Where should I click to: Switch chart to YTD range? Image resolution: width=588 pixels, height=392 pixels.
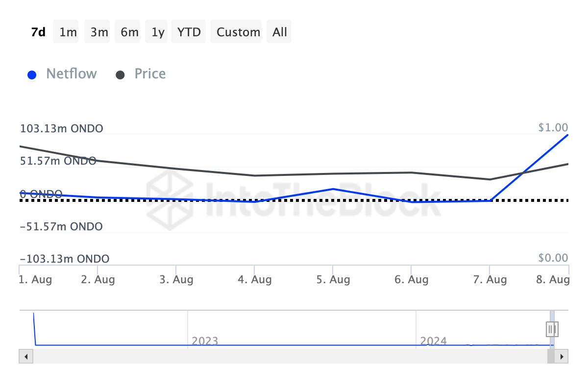click(189, 32)
